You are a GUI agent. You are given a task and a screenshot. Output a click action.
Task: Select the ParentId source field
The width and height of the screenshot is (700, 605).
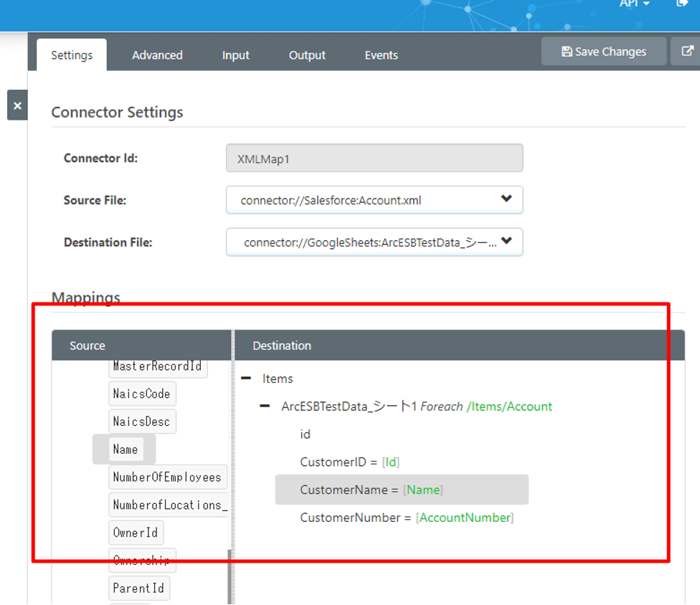coord(139,588)
